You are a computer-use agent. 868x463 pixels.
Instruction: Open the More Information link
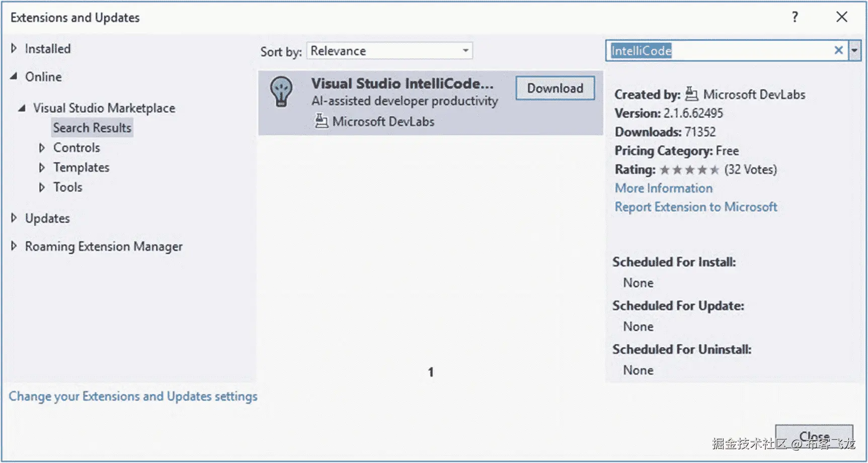[664, 188]
